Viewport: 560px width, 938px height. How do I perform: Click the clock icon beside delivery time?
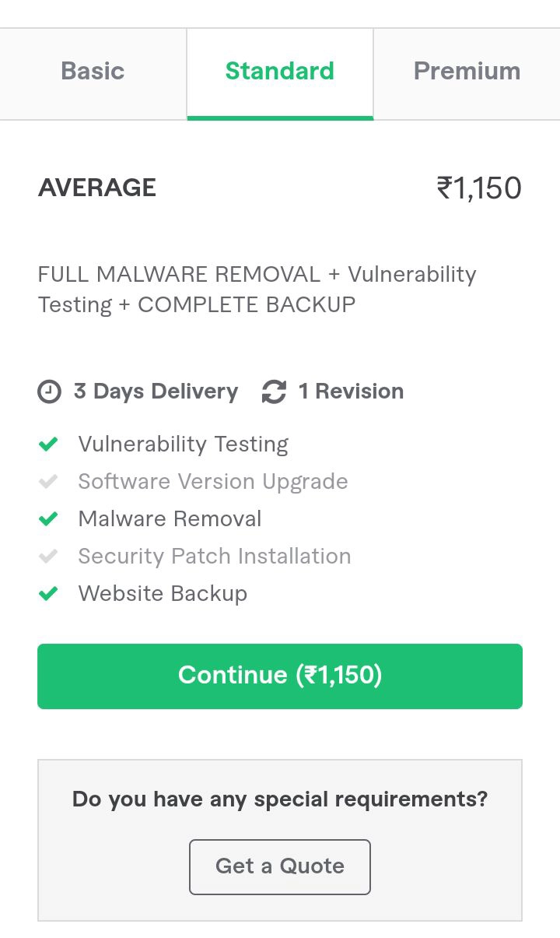click(49, 392)
